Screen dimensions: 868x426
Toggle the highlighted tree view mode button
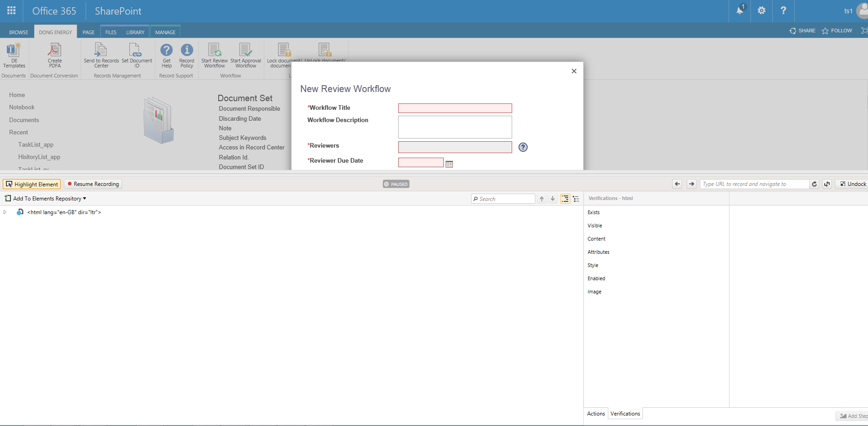point(565,199)
